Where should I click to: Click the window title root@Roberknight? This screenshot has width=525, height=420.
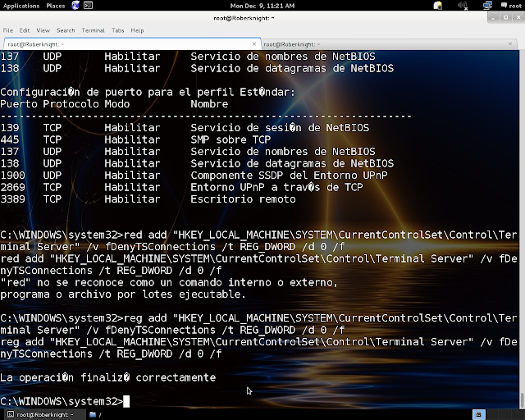[x=244, y=18]
